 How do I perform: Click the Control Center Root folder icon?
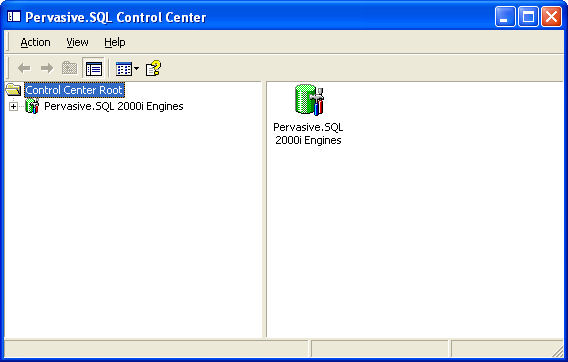pos(13,90)
